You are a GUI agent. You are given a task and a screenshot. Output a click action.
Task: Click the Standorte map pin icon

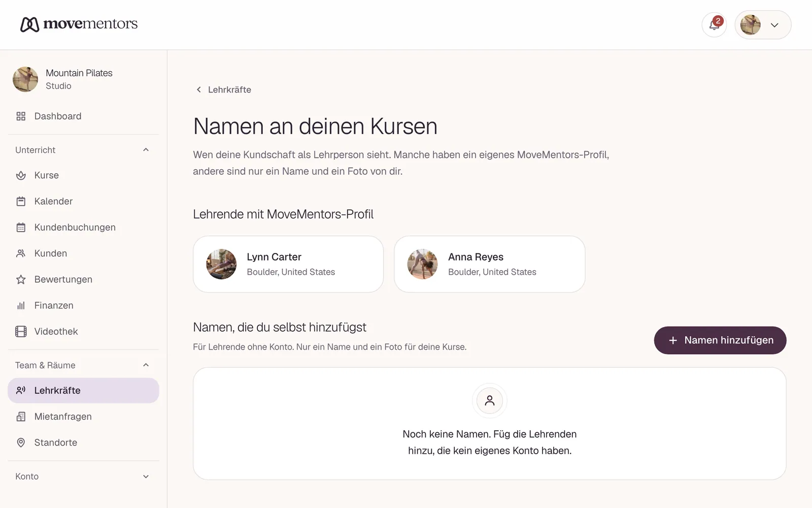(x=21, y=442)
